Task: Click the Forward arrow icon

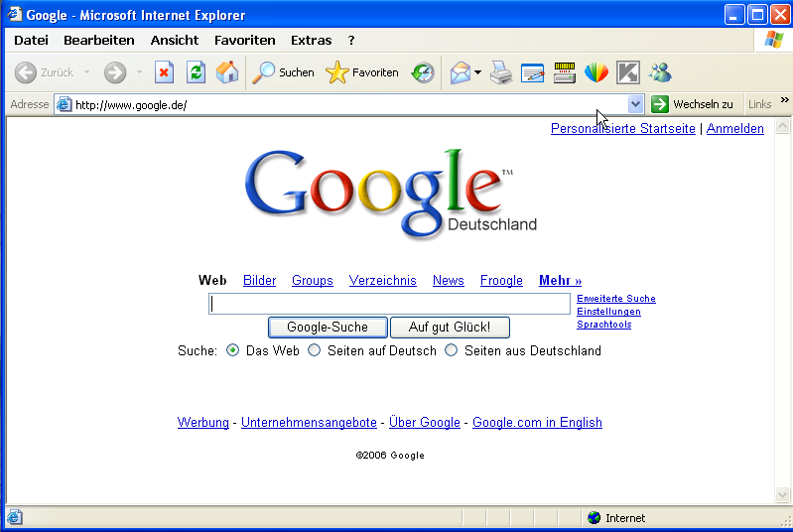Action: pos(115,72)
